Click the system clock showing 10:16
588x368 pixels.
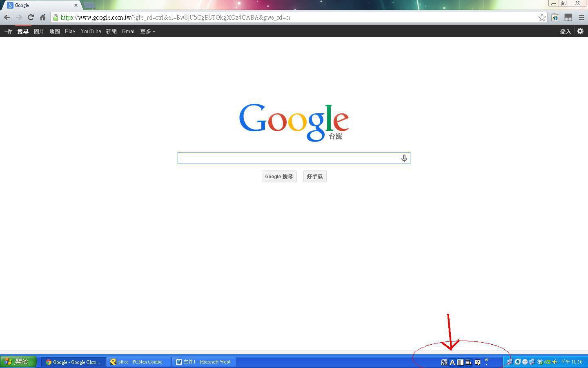(x=571, y=362)
